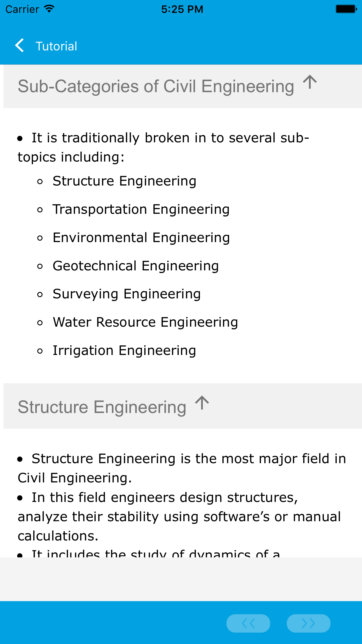This screenshot has height=644, width=362.
Task: Tap the 5:25 PM clock in status bar
Action: (182, 9)
